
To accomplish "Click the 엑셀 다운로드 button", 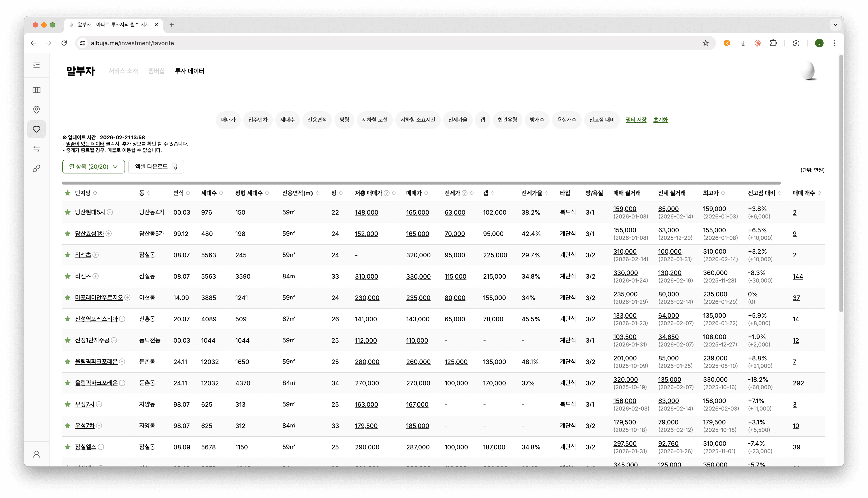I will pos(156,167).
